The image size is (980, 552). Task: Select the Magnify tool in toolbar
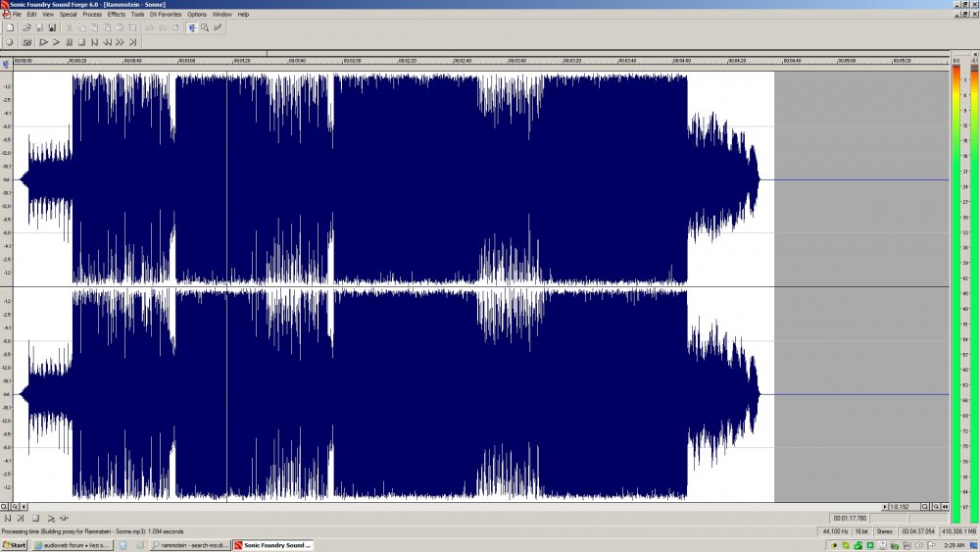[x=205, y=27]
